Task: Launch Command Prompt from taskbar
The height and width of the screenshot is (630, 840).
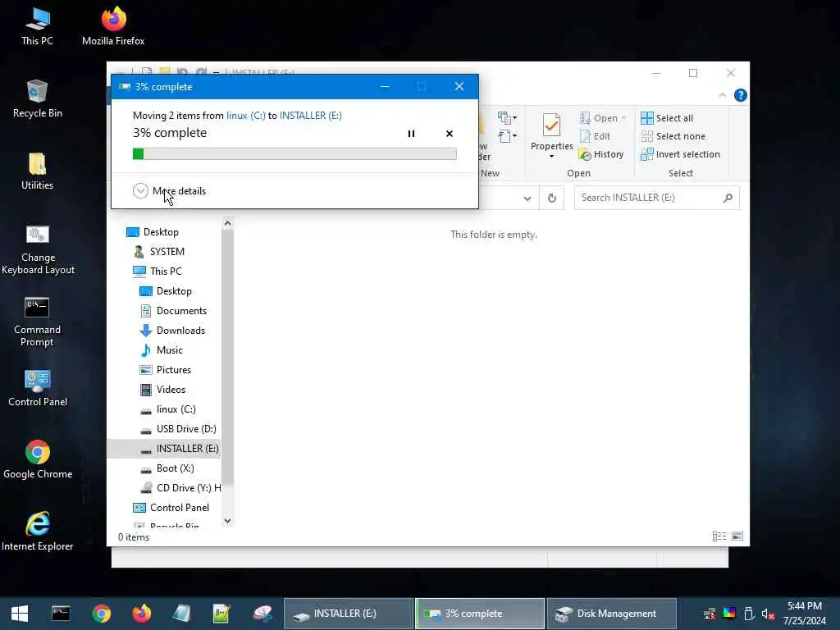Action: point(61,614)
